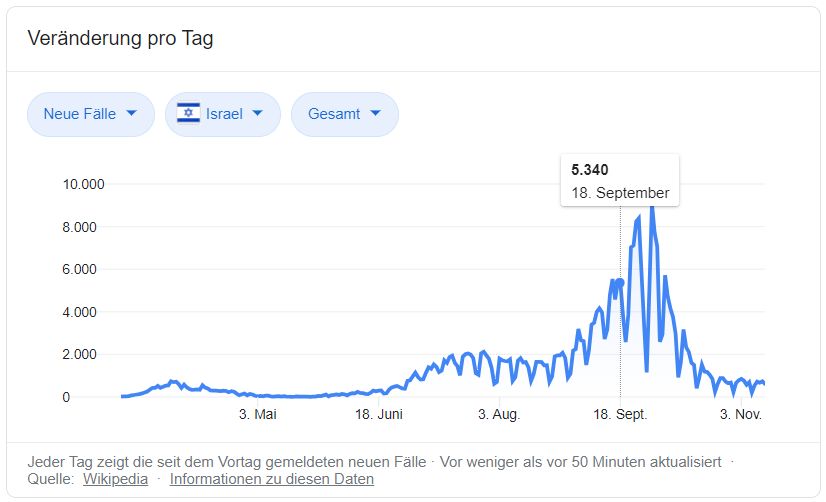Open the Neue Fälle dropdown
Screen dimensions: 826x502
(x=90, y=114)
